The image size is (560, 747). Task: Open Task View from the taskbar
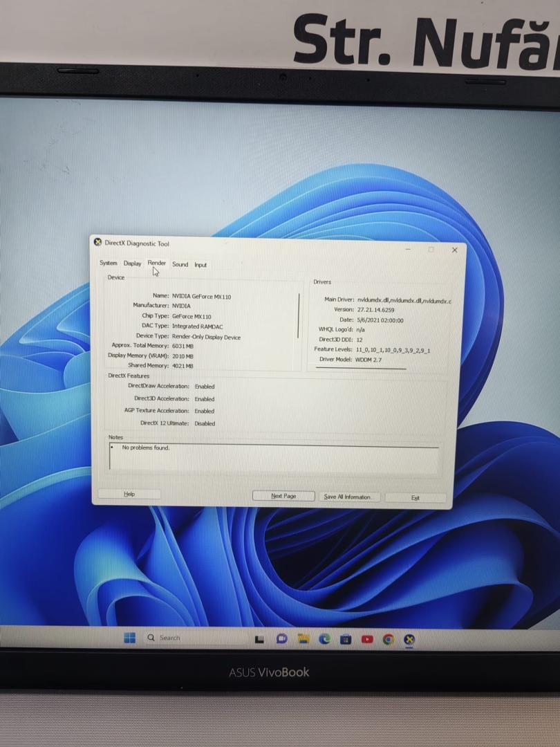(260, 639)
